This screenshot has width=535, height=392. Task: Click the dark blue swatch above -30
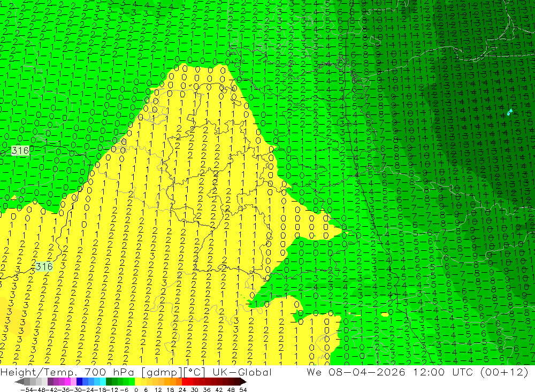[x=80, y=382]
